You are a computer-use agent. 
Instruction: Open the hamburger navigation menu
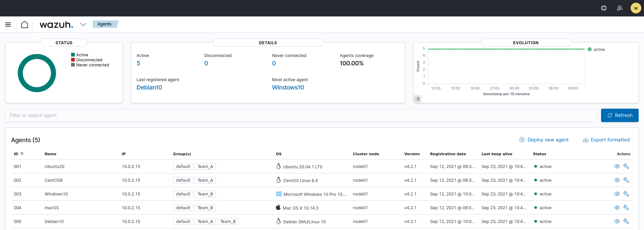(8, 24)
